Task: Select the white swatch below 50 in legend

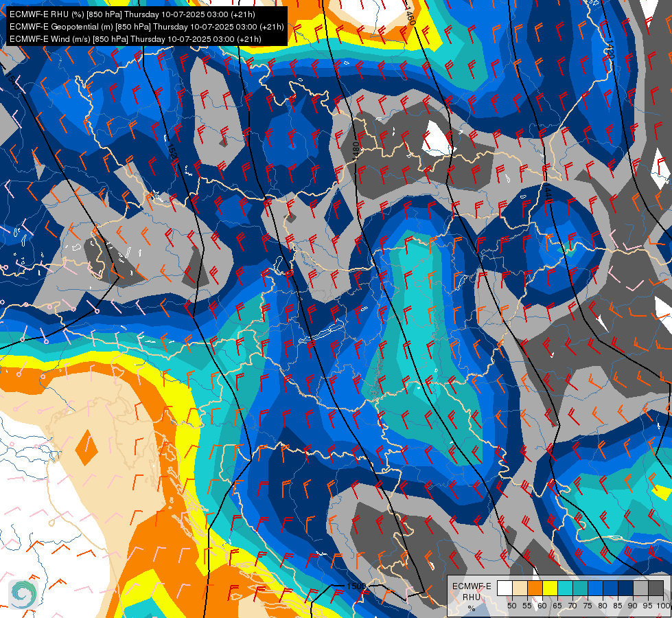Action: [505, 588]
